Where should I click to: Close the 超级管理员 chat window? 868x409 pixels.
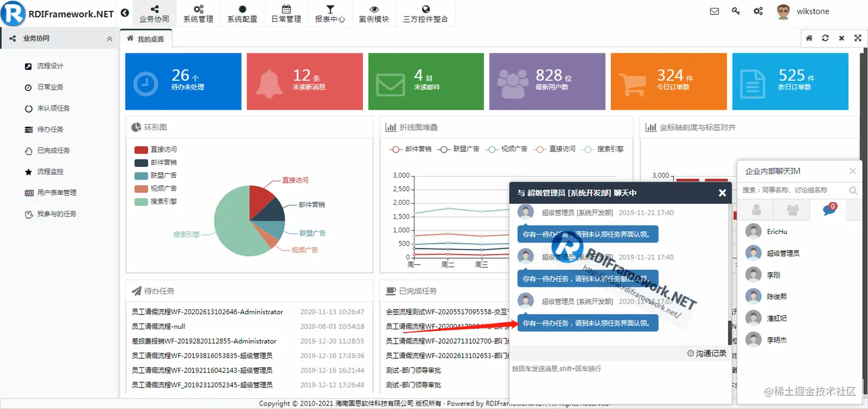point(722,193)
